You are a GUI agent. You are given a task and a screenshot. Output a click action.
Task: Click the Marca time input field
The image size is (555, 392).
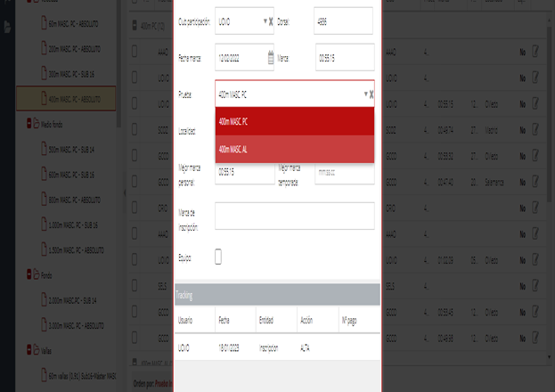click(343, 58)
